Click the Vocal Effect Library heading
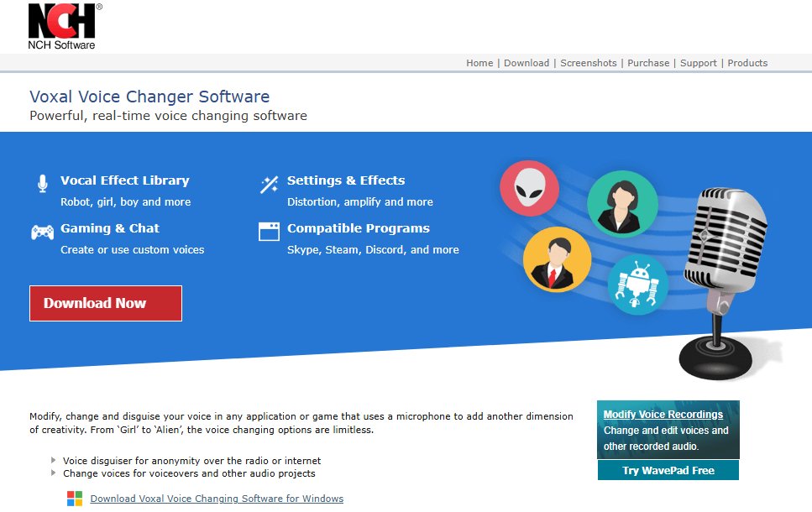Image resolution: width=812 pixels, height=512 pixels. [125, 180]
